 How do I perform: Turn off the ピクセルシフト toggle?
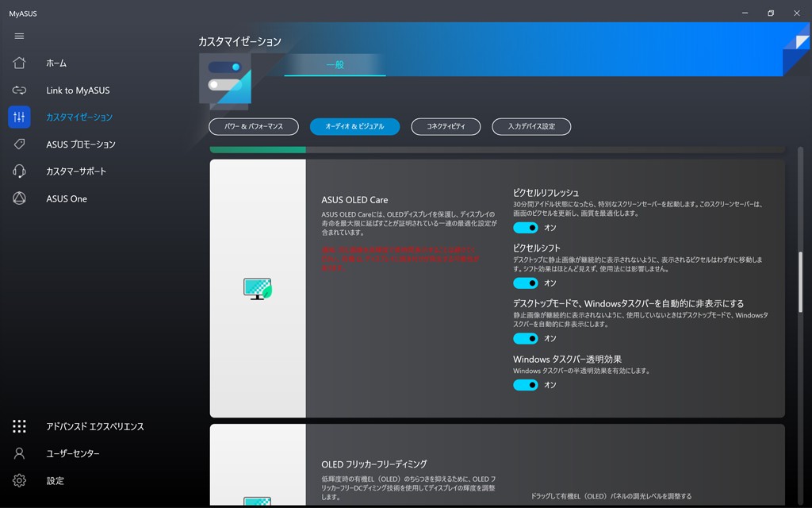526,283
